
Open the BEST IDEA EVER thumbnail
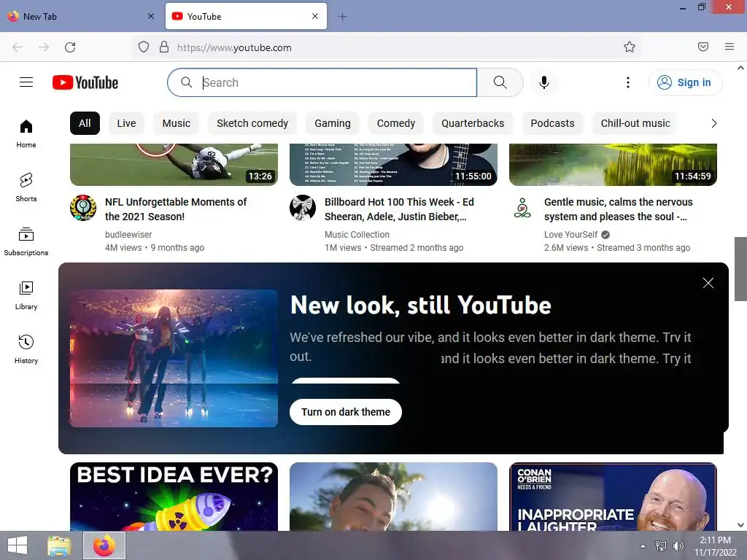(x=174, y=497)
